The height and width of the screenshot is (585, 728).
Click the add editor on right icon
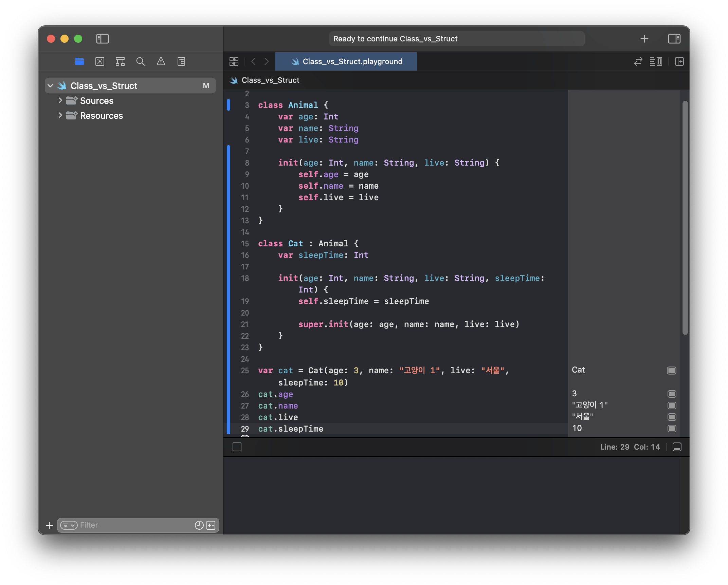click(679, 61)
